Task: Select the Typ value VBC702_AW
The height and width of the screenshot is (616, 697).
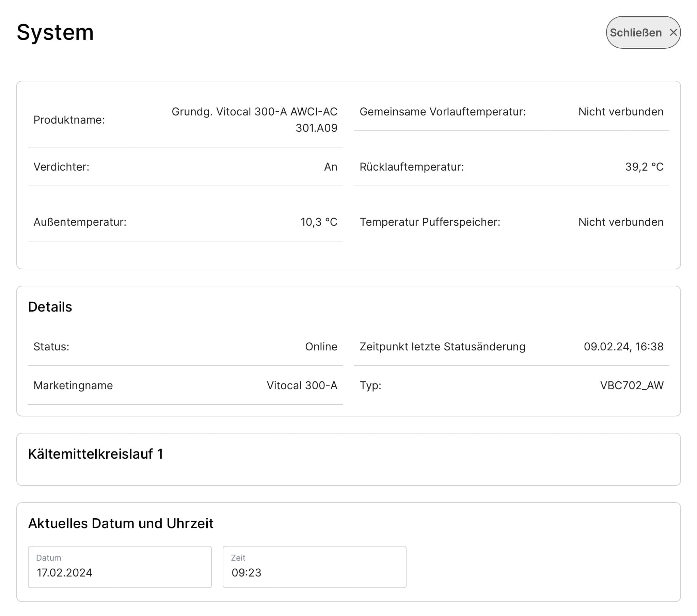Action: 632,385
